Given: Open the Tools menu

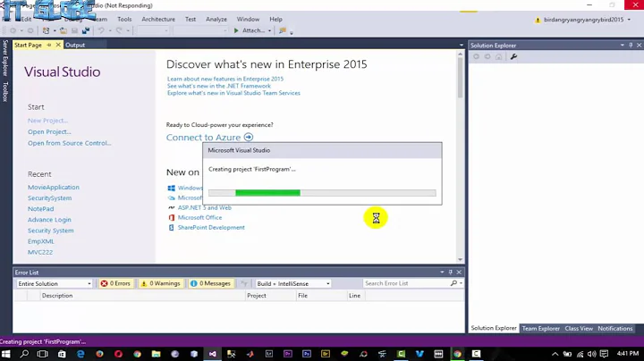Looking at the screenshot, I should point(124,20).
